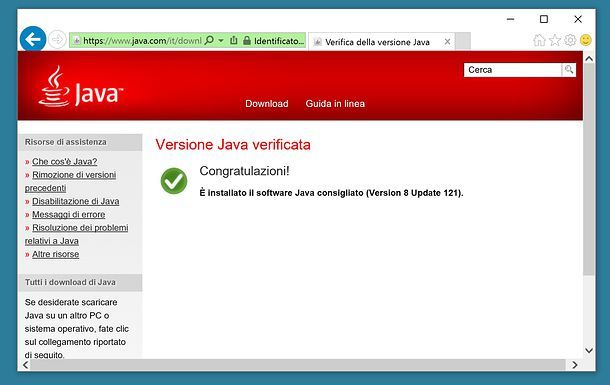Open the address bar dropdown arrow

coord(221,40)
